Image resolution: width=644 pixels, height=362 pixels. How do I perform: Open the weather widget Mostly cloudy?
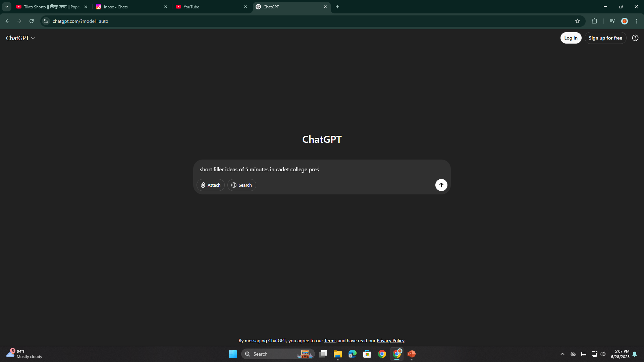click(24, 354)
